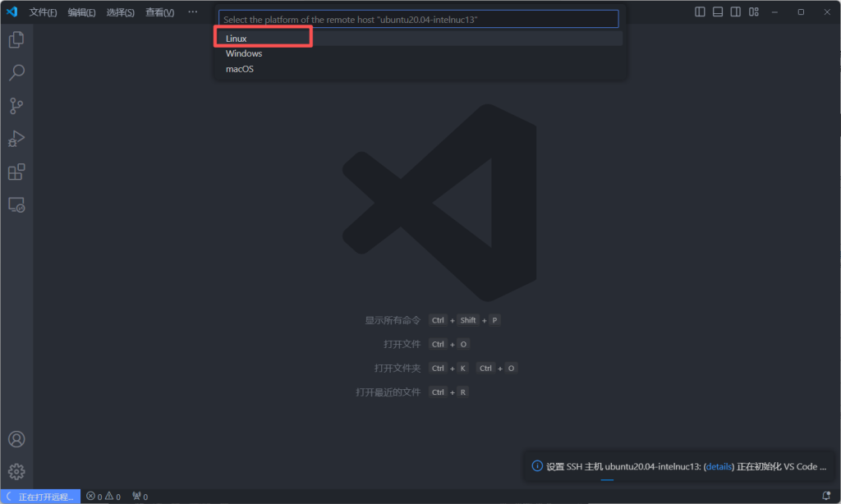
Task: Open the Remote Explorer view
Action: click(16, 205)
